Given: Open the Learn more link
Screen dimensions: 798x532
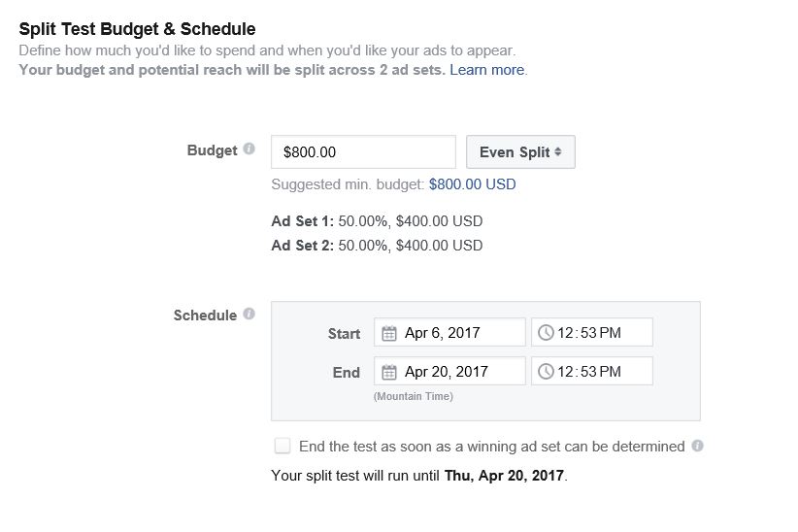Looking at the screenshot, I should pos(487,70).
